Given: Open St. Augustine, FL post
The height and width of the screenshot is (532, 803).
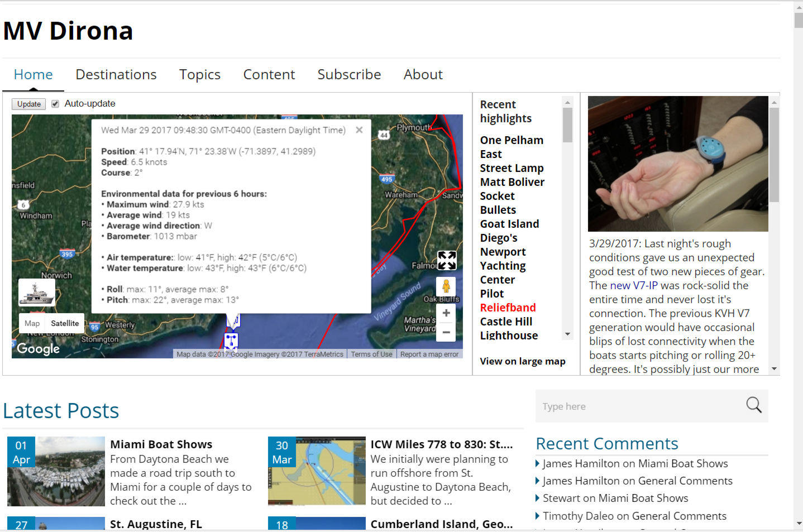Looking at the screenshot, I should pos(156,524).
